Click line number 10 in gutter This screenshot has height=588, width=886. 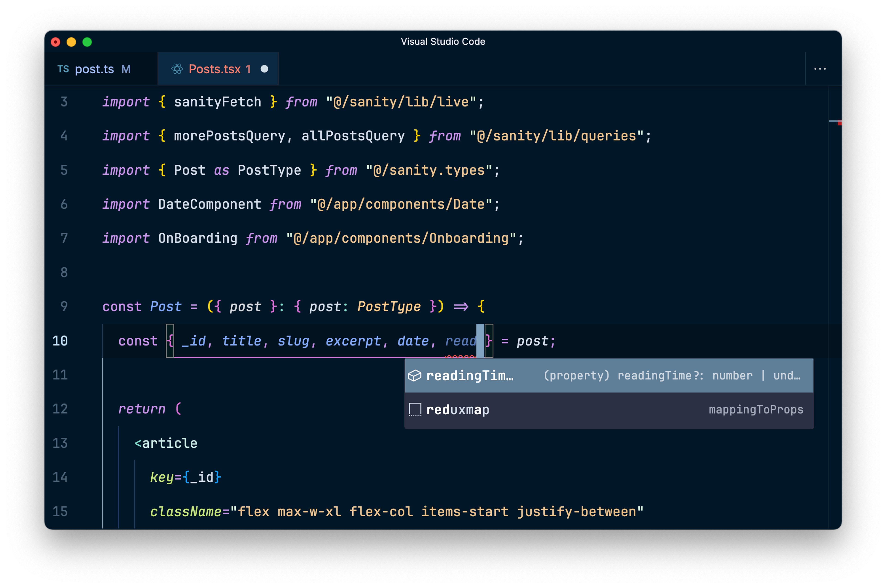(x=60, y=341)
